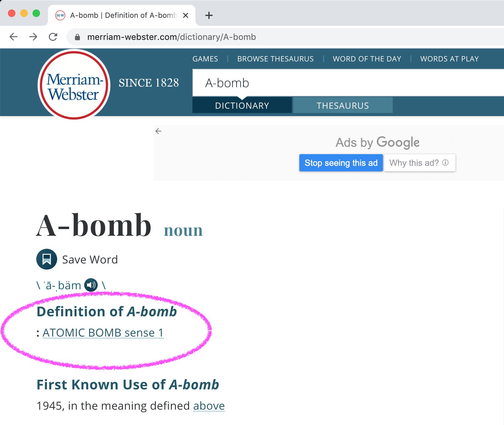Click the search field containing A-bomb
The height and width of the screenshot is (425, 504).
tap(348, 83)
